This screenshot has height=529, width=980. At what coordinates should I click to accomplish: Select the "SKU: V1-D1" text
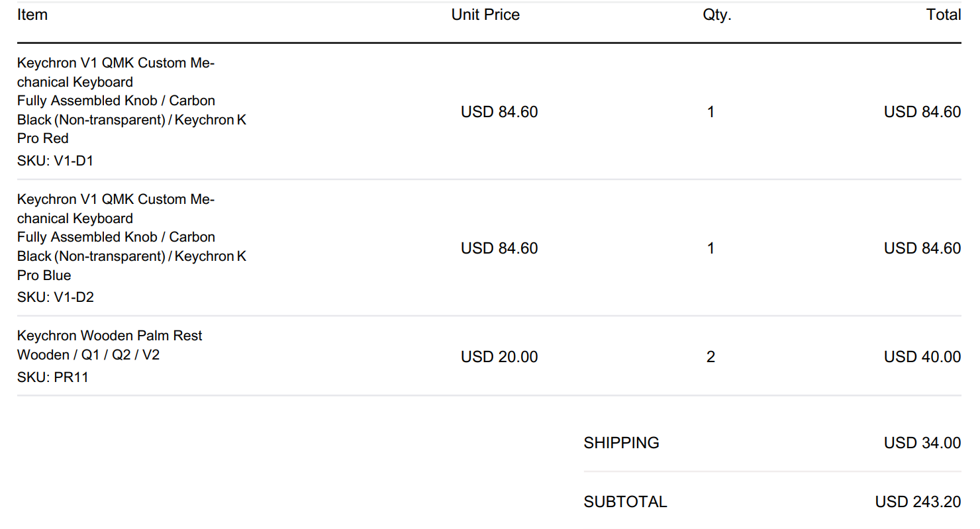55,160
